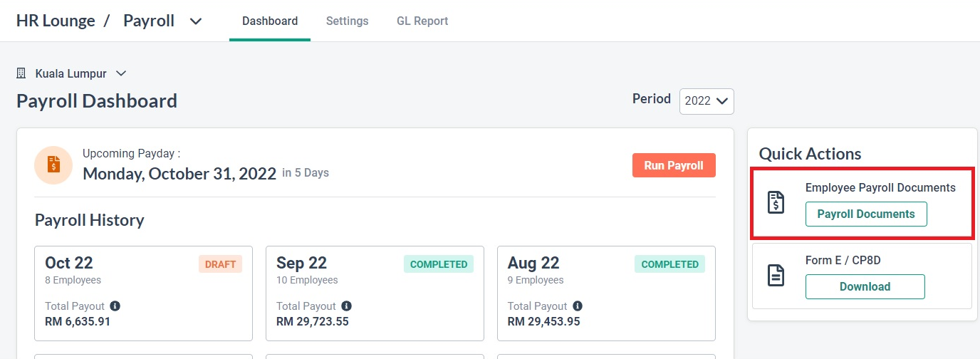
Task: Expand the Payroll module chevron in header
Action: pyautogui.click(x=196, y=21)
